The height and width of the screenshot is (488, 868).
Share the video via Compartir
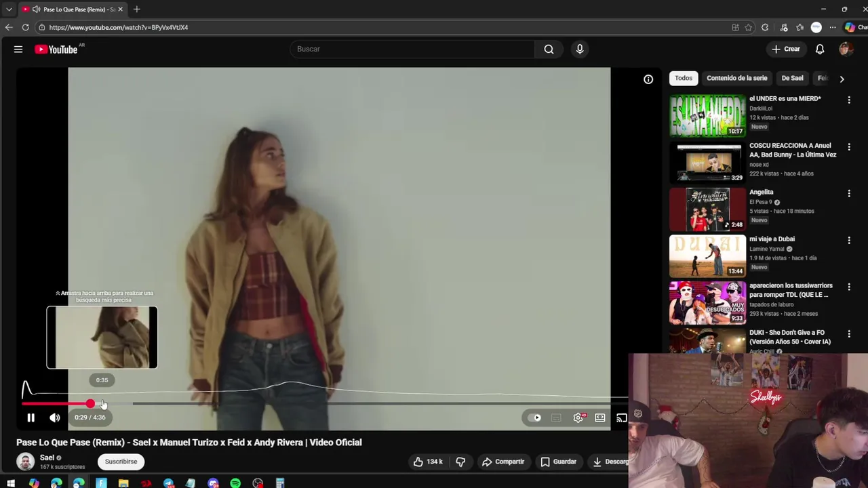[503, 462]
